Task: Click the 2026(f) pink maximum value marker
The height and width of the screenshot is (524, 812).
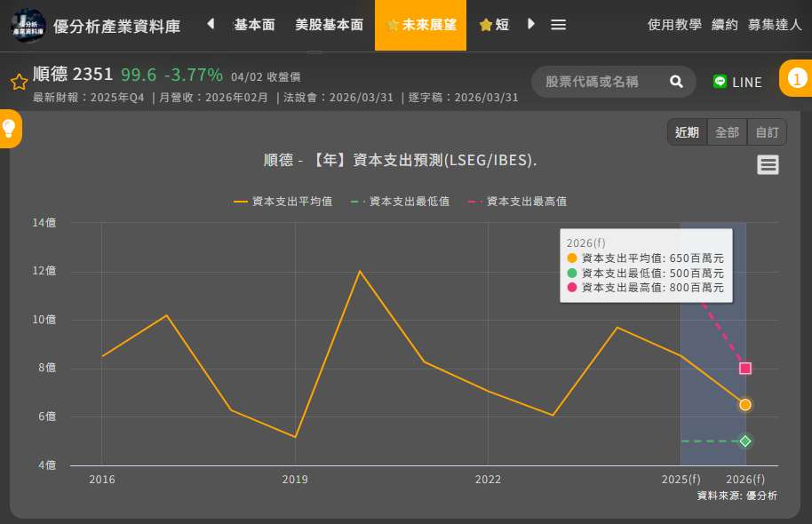Action: [745, 368]
